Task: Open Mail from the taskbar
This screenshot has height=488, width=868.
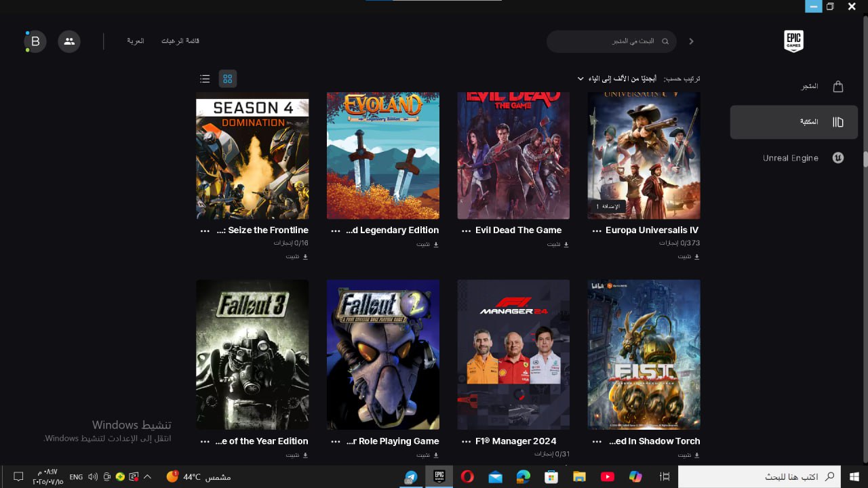Action: click(495, 476)
